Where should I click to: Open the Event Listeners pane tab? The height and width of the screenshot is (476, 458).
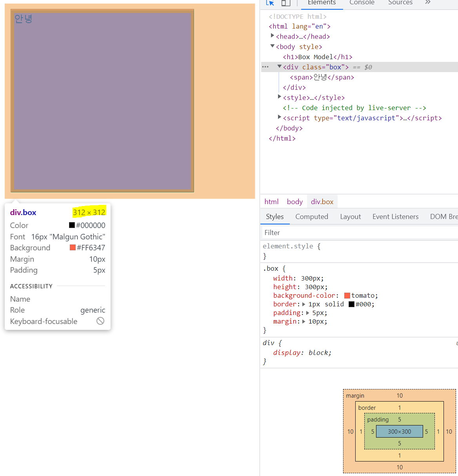point(396,217)
